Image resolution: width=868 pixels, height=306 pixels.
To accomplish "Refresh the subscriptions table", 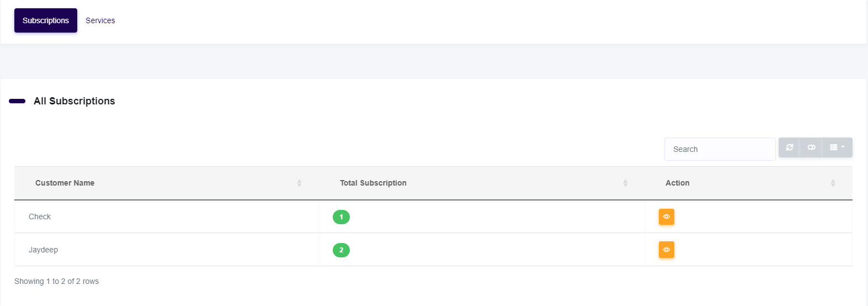I will (x=790, y=147).
